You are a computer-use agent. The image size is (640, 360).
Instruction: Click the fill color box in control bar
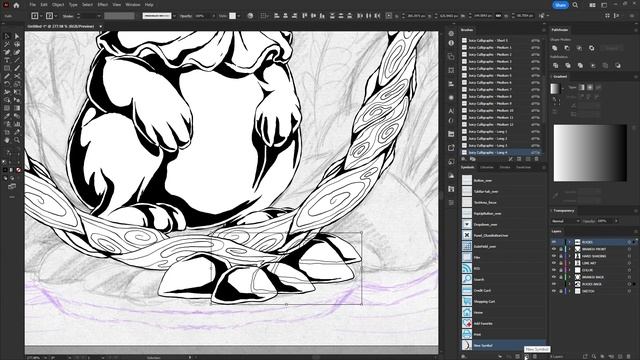tap(35, 16)
